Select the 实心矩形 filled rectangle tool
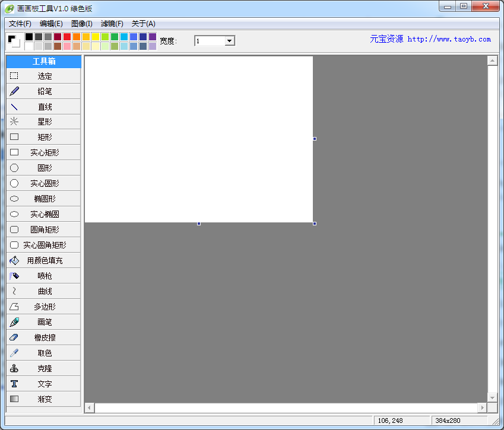Screen dimensions: 504x430 (x=43, y=152)
